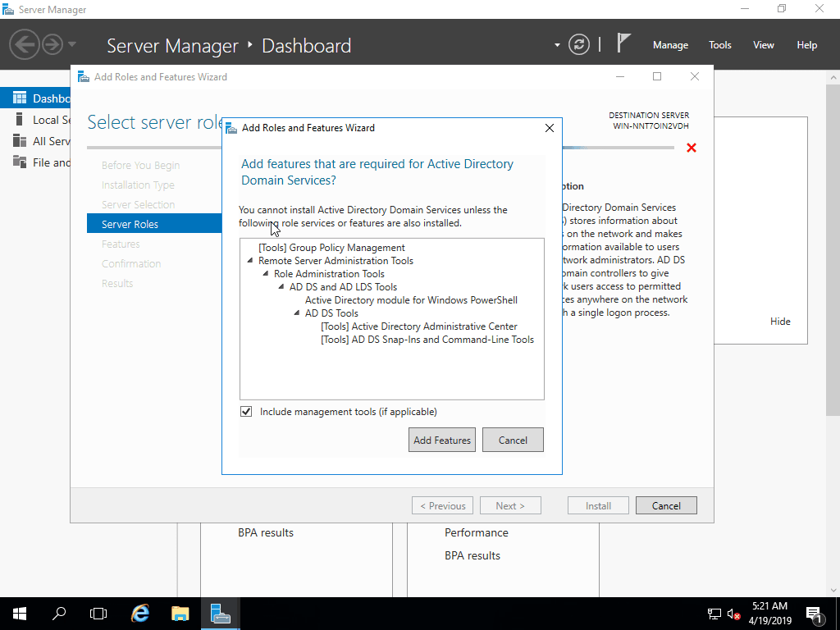Click the Cancel button in the wizard footer
The width and height of the screenshot is (840, 630).
tap(666, 505)
